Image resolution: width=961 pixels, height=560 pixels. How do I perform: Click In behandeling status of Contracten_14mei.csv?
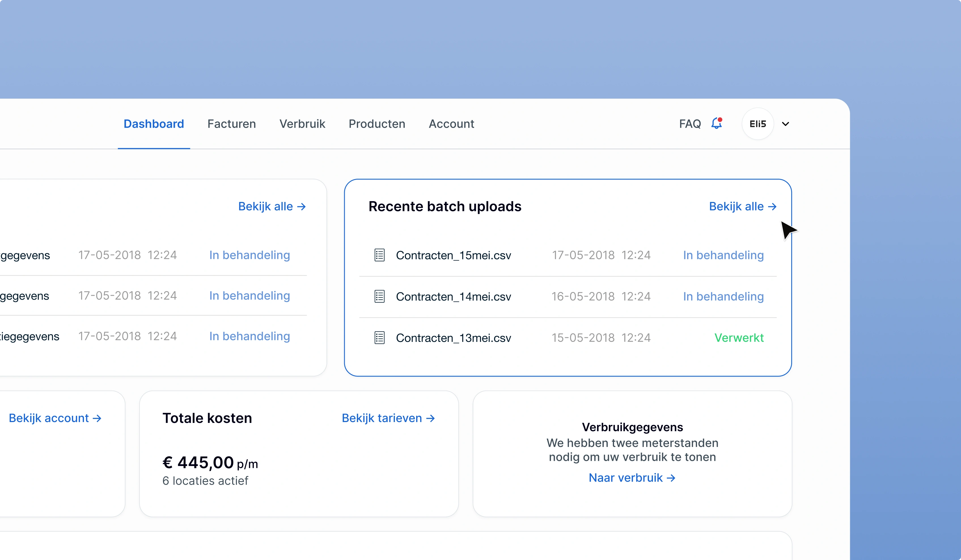pyautogui.click(x=723, y=296)
